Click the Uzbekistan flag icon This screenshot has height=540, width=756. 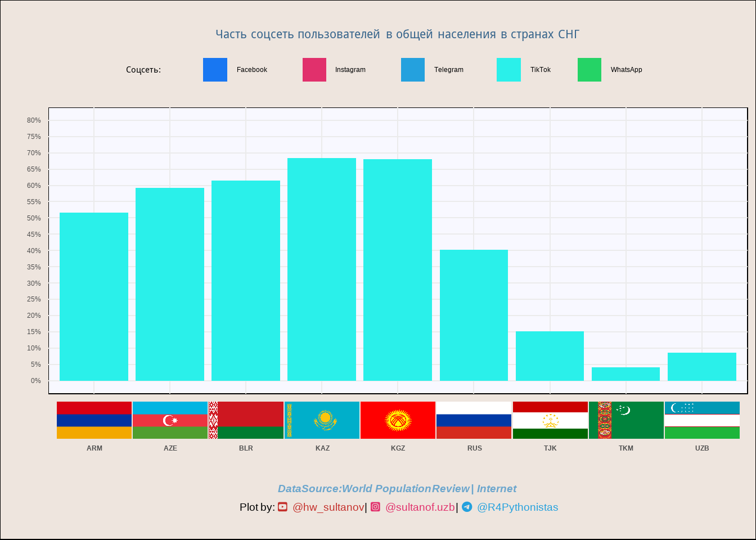coord(702,420)
